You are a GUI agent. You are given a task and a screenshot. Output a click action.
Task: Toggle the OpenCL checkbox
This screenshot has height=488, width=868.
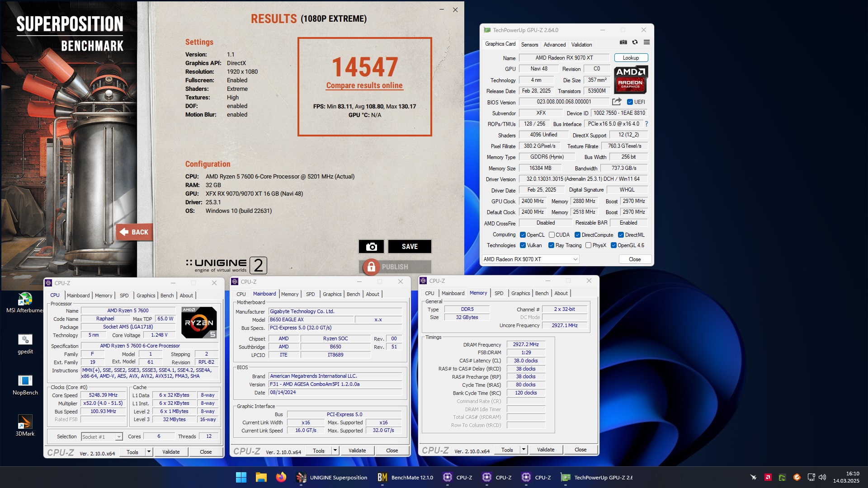(523, 235)
